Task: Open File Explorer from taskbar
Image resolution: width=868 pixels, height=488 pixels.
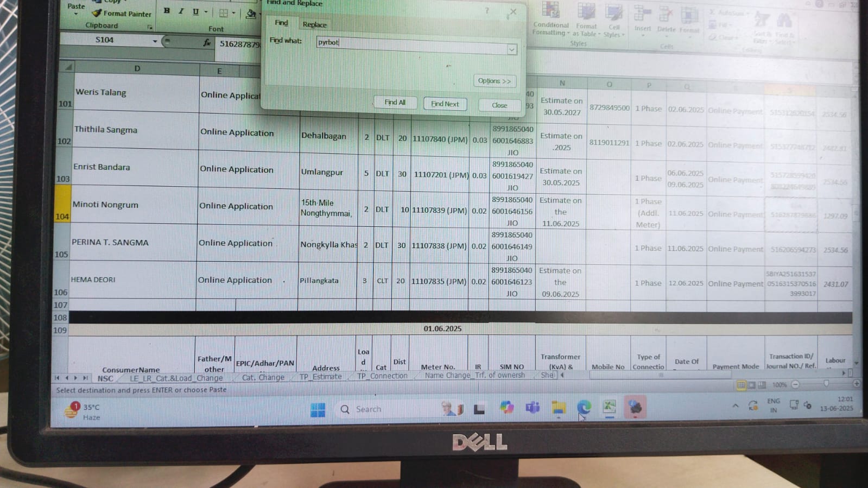Action: [559, 408]
